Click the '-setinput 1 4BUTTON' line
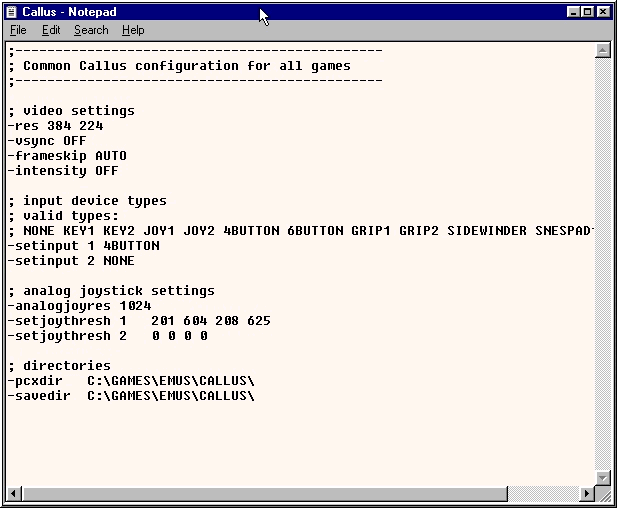The height and width of the screenshot is (508, 617). coord(83,246)
